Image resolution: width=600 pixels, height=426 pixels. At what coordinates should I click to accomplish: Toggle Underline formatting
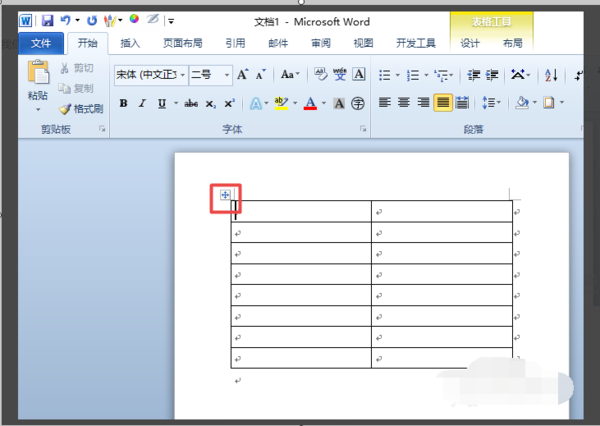[162, 103]
